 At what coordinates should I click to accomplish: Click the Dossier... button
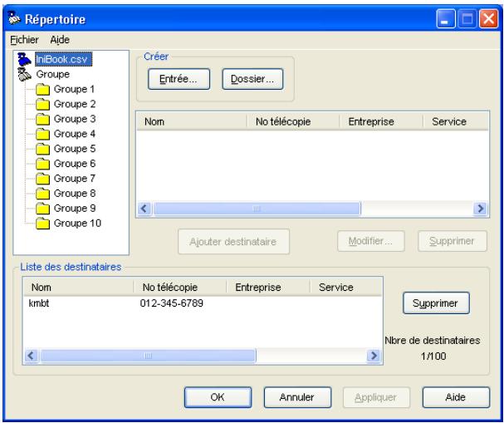click(x=252, y=79)
